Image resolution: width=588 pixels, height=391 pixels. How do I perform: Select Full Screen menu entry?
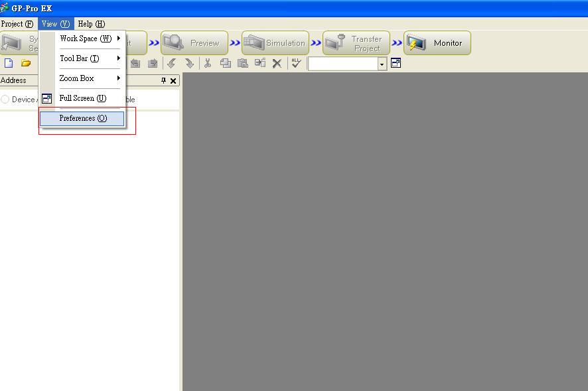click(82, 98)
